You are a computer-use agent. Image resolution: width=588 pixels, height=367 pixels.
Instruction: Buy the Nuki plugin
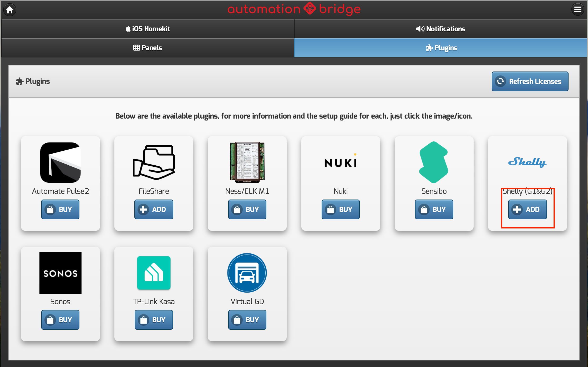[341, 210]
